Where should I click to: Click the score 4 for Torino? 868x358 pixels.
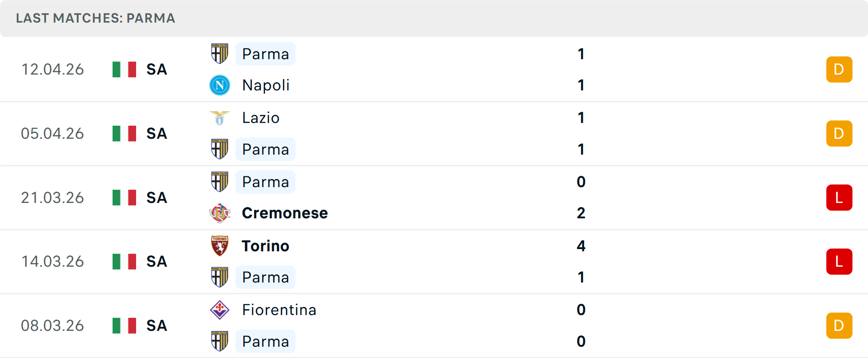tap(581, 246)
